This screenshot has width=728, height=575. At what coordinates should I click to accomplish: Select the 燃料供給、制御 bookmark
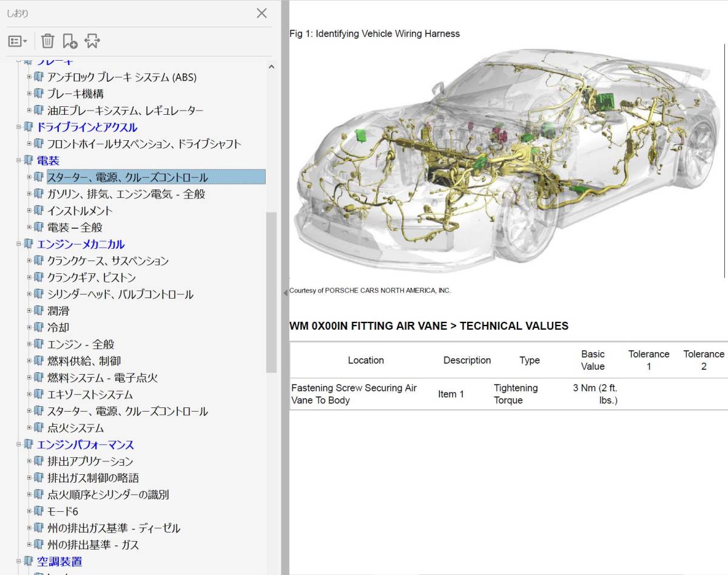[84, 361]
